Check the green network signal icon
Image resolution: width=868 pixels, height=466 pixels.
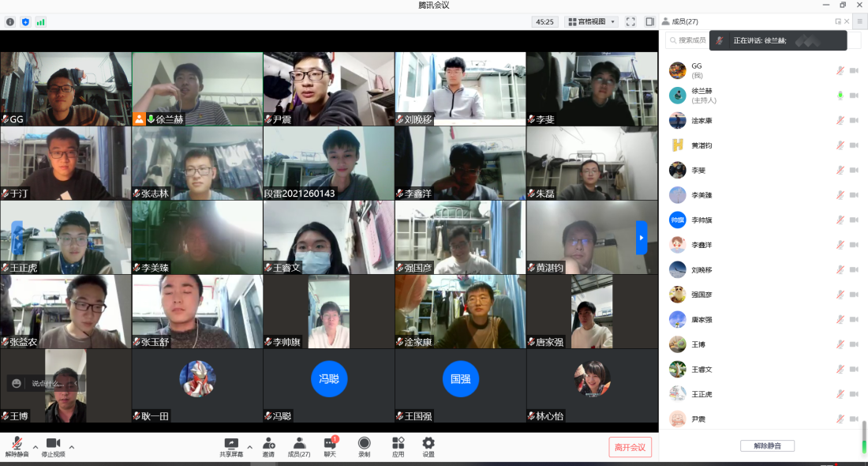40,22
